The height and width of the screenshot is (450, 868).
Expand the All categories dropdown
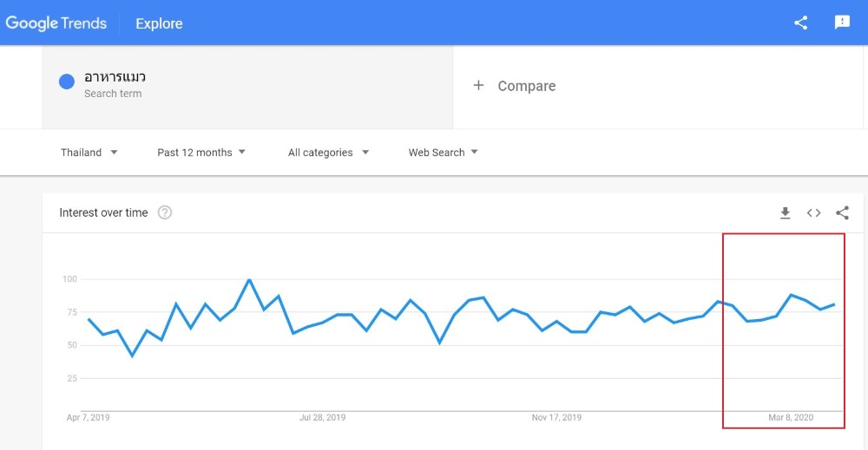(x=328, y=153)
